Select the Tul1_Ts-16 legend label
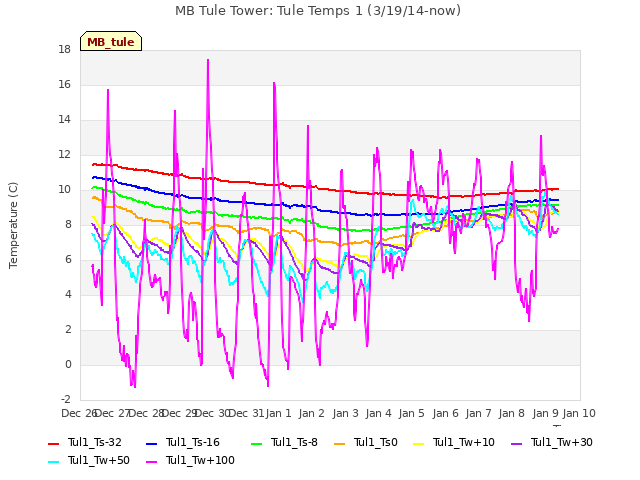This screenshot has width=640, height=480. pos(193,442)
